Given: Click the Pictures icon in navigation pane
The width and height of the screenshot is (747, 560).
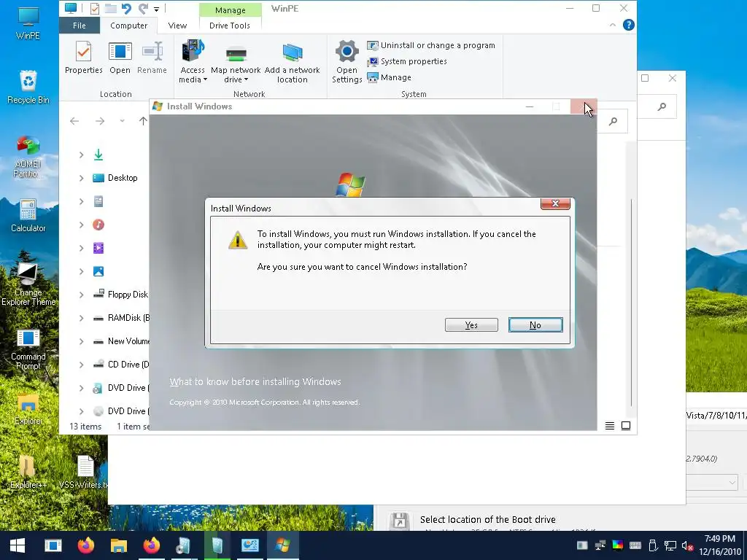Looking at the screenshot, I should (98, 271).
